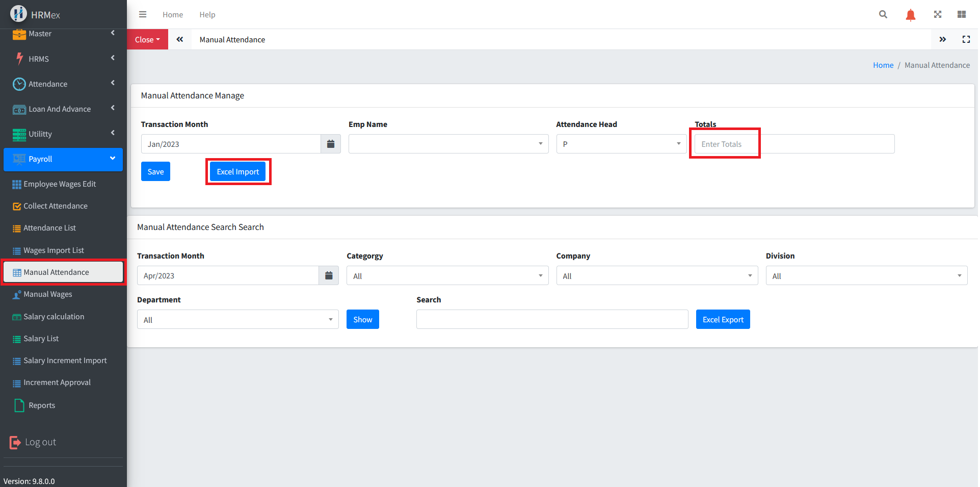Open calendar picker for Jan/2023 month
This screenshot has height=487, width=980.
(330, 144)
